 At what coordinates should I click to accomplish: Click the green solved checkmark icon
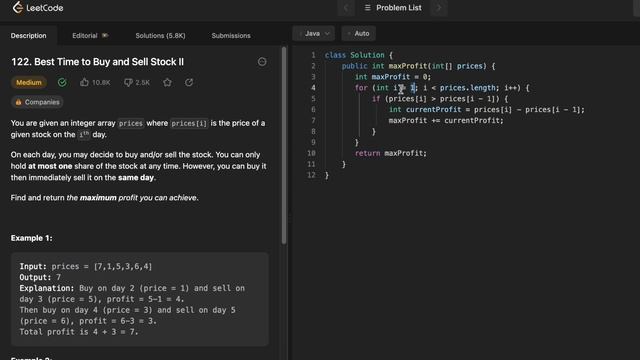(62, 82)
